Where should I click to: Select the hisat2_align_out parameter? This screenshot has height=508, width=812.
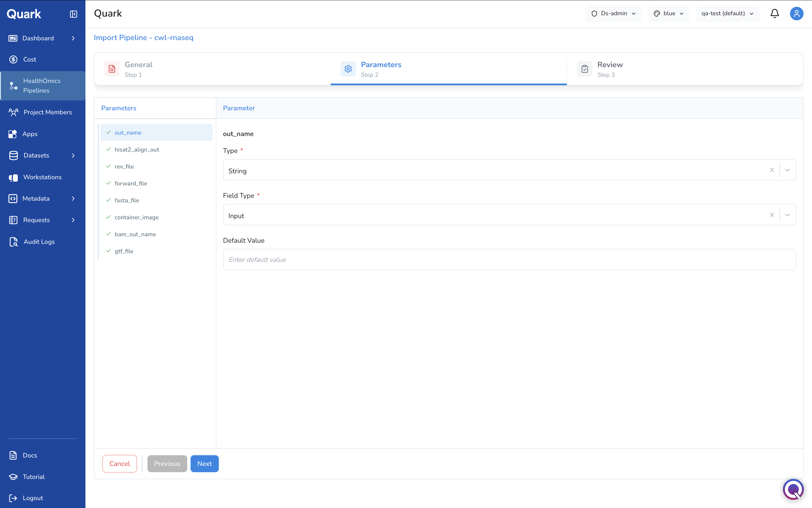(156, 150)
